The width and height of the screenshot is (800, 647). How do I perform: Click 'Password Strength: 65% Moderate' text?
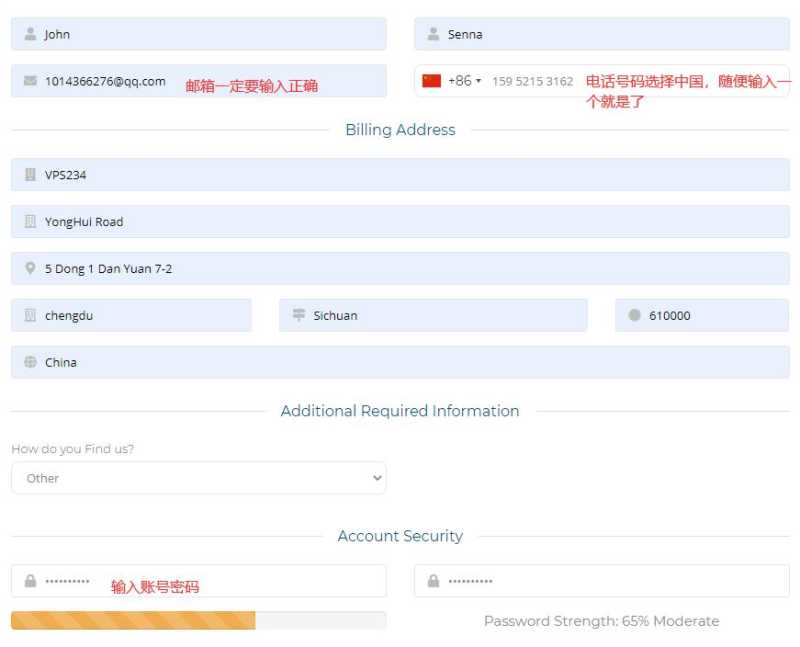click(602, 621)
